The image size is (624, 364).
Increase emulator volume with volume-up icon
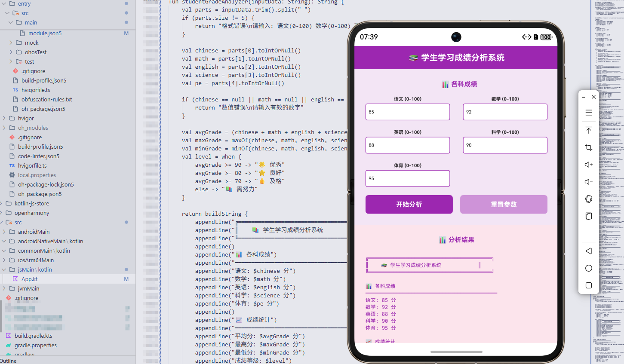(x=588, y=165)
